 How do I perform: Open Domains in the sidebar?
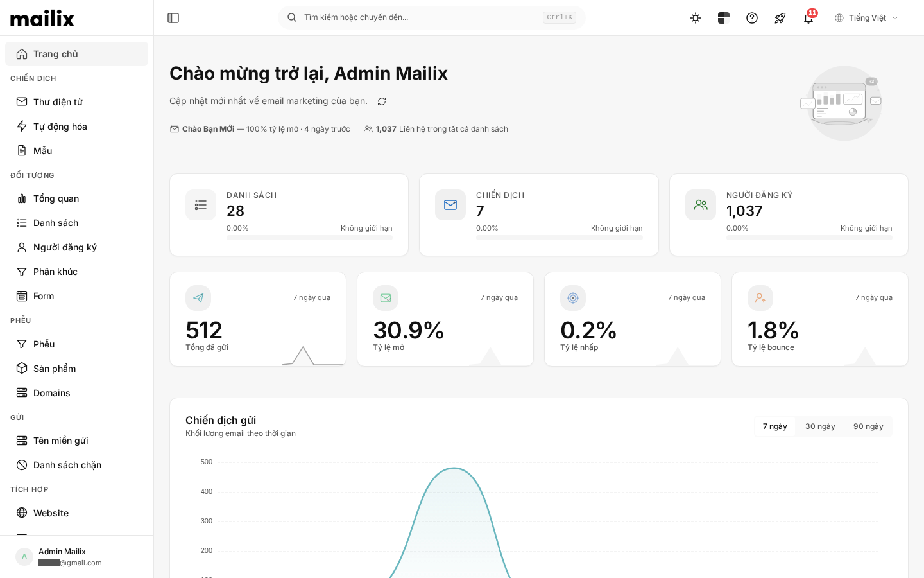pyautogui.click(x=76, y=393)
